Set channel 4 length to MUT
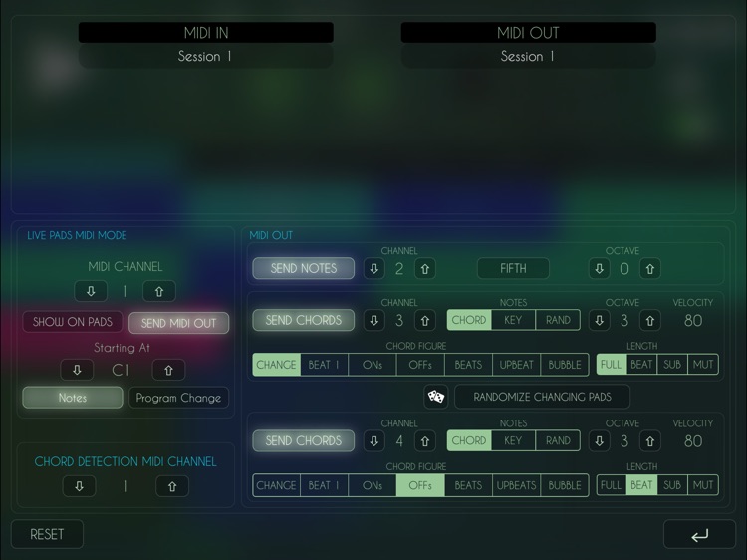Image resolution: width=747 pixels, height=560 pixels. click(x=703, y=485)
